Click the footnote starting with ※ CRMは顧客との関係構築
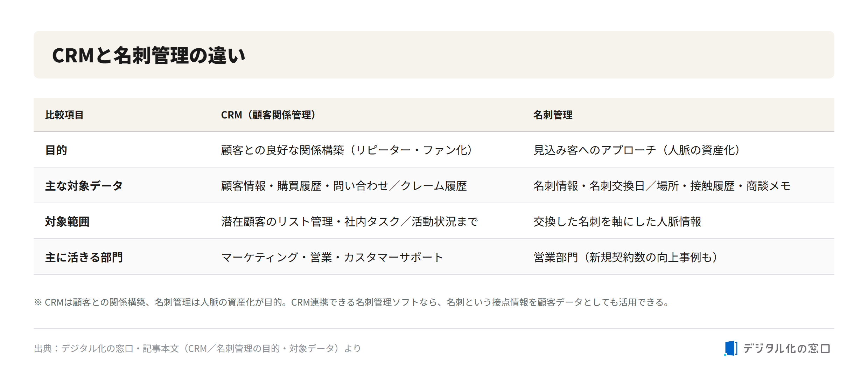This screenshot has width=868, height=389. click(352, 302)
